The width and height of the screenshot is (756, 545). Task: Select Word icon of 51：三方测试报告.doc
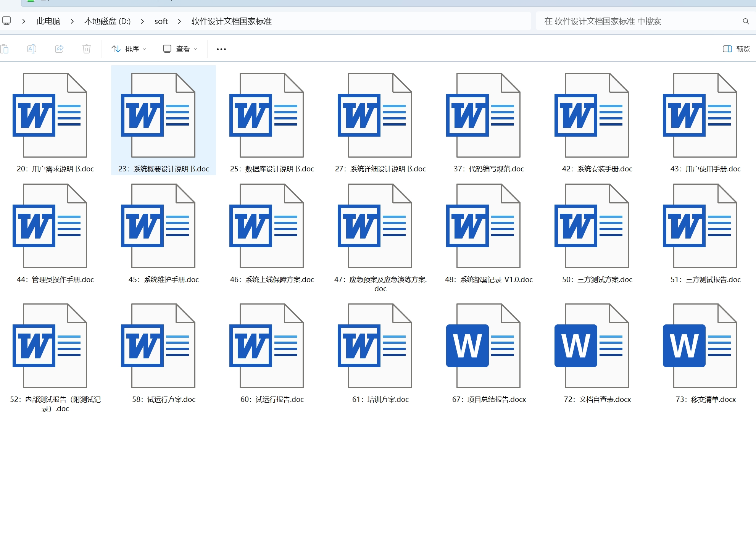pos(700,226)
